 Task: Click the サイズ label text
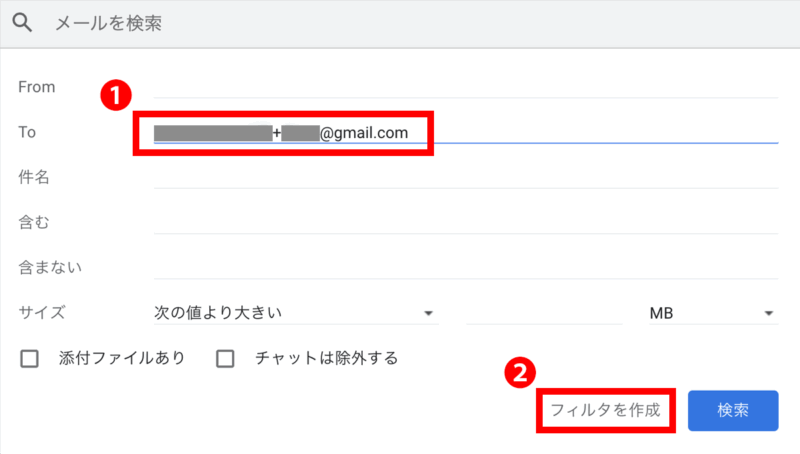(x=42, y=313)
